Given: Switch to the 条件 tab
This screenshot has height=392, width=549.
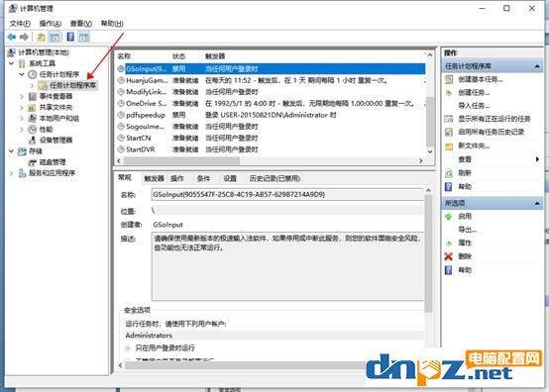Looking at the screenshot, I should click(x=203, y=178).
